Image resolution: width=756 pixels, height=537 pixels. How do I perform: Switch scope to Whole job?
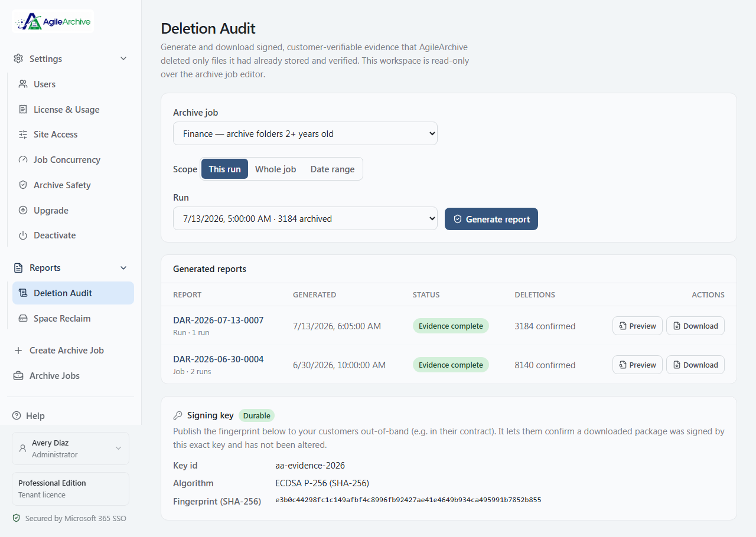(276, 169)
